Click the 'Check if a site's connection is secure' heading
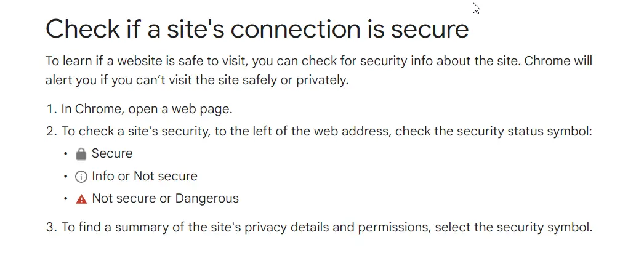 click(257, 29)
